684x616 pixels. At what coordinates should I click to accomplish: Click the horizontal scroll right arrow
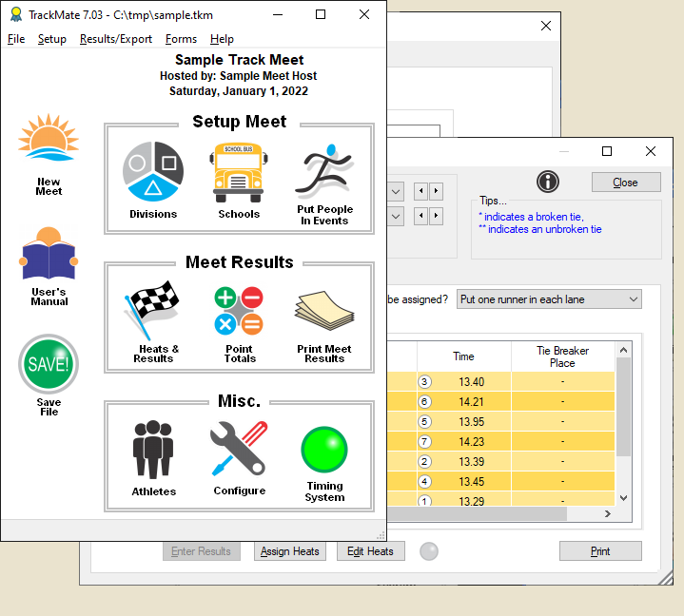[608, 514]
